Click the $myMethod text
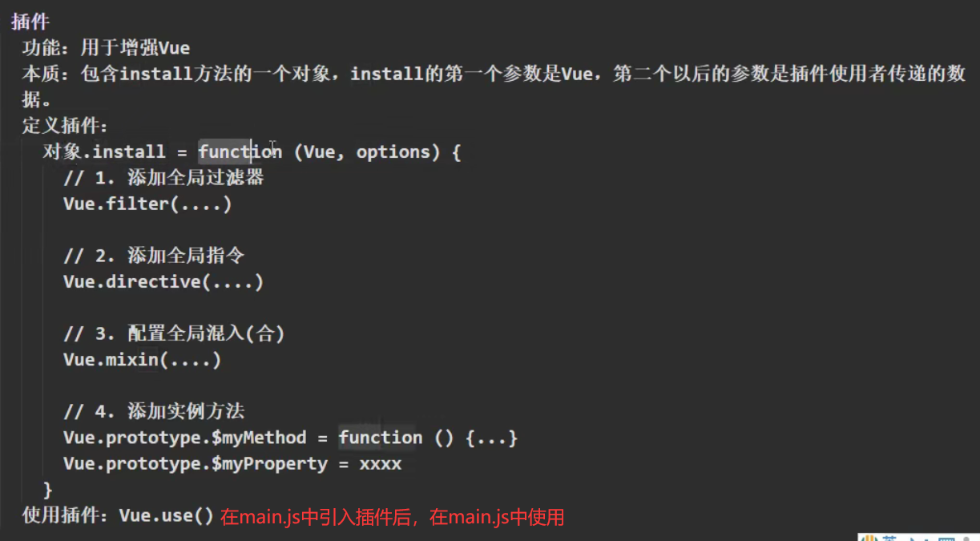Image resolution: width=980 pixels, height=541 pixels. point(259,438)
